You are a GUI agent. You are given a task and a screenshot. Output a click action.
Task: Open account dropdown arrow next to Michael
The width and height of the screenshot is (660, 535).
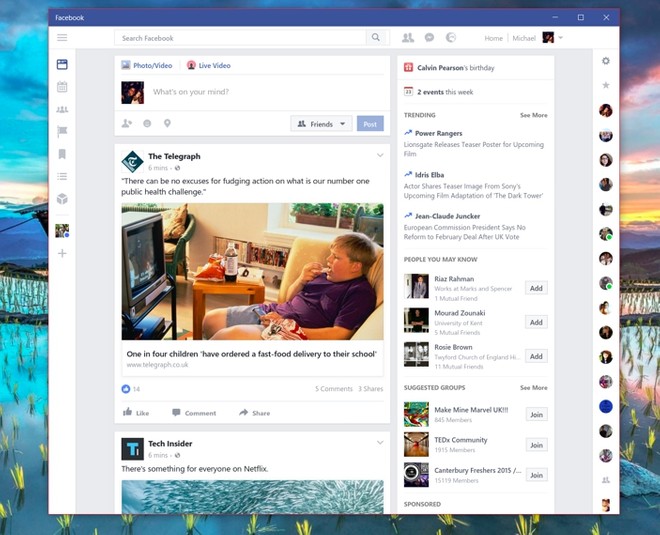561,37
